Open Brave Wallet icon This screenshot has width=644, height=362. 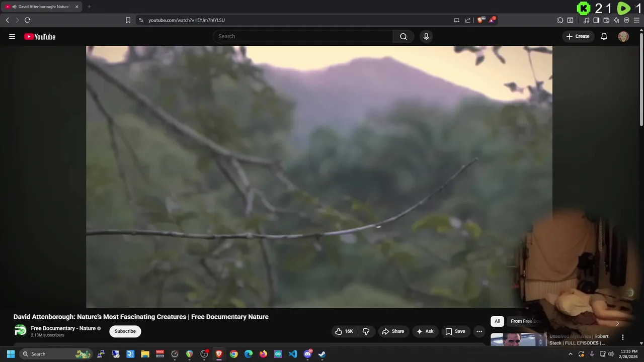[x=606, y=20]
